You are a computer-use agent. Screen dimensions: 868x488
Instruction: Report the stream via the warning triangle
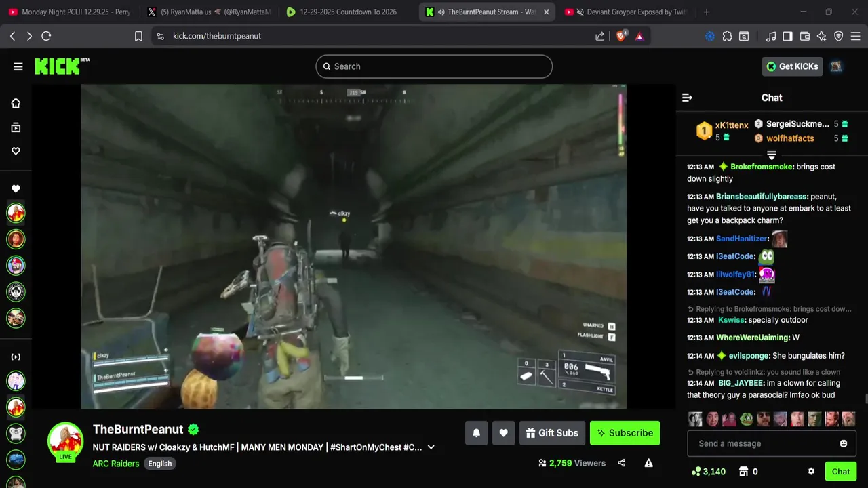tap(648, 463)
